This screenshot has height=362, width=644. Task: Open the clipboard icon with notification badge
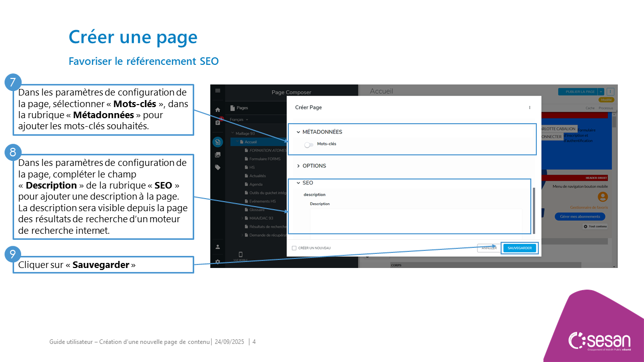[x=217, y=122]
